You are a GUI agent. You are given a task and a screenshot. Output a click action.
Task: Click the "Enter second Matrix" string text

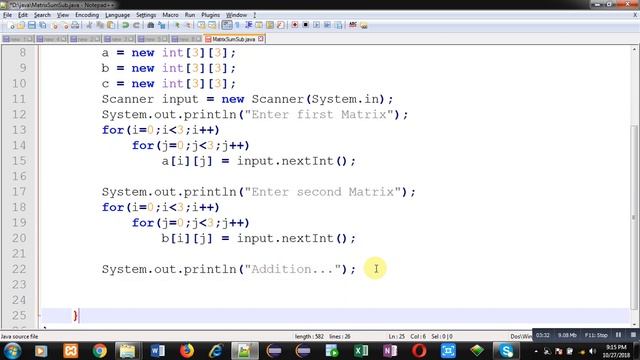coord(322,192)
